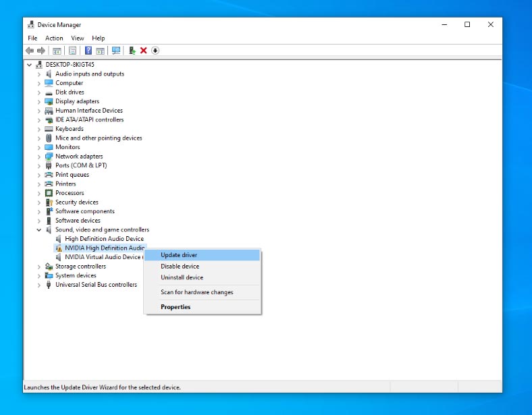The width and height of the screenshot is (532, 415).
Task: Click the Device Manager title bar icon
Action: pos(31,24)
